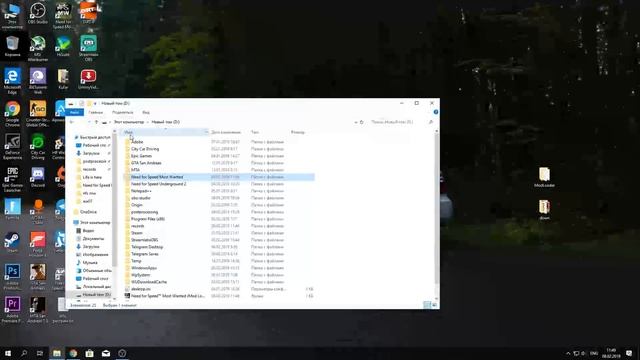640x360 pixels.
Task: Select the Telegram Desktop folder
Action: click(147, 247)
